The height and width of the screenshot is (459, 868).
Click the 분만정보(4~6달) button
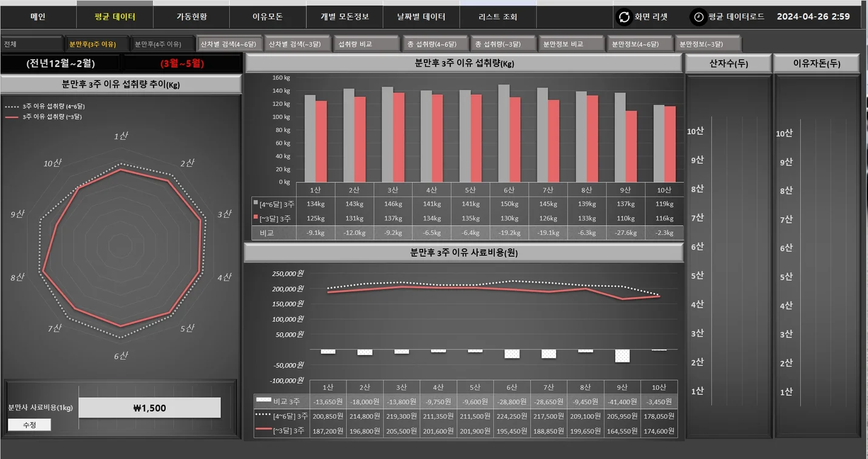[x=640, y=44]
